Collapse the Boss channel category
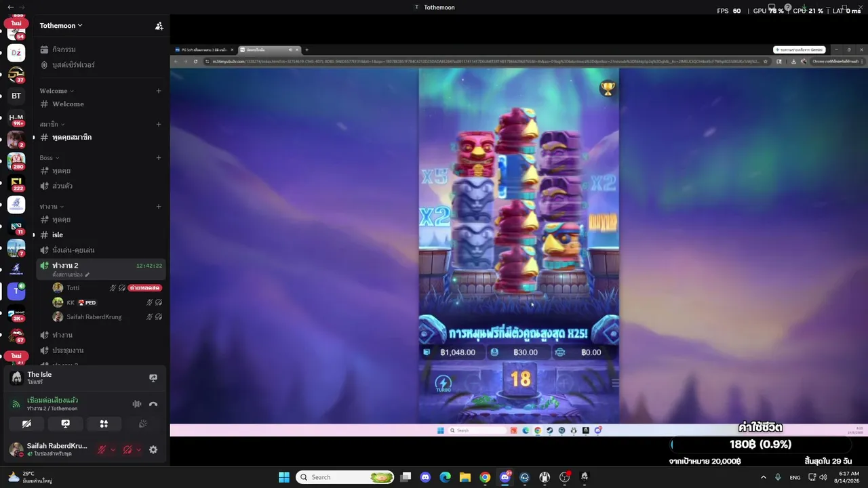868x488 pixels. (x=50, y=158)
